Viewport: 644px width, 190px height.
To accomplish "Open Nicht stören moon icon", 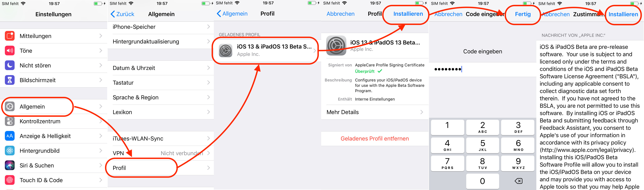I will (x=10, y=65).
